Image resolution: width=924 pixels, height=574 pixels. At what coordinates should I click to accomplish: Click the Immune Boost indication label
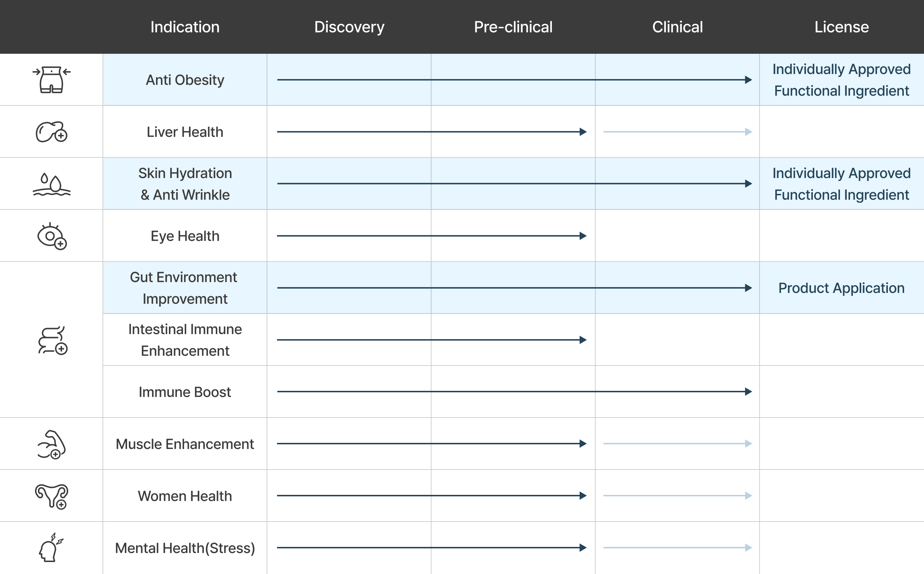pyautogui.click(x=185, y=392)
